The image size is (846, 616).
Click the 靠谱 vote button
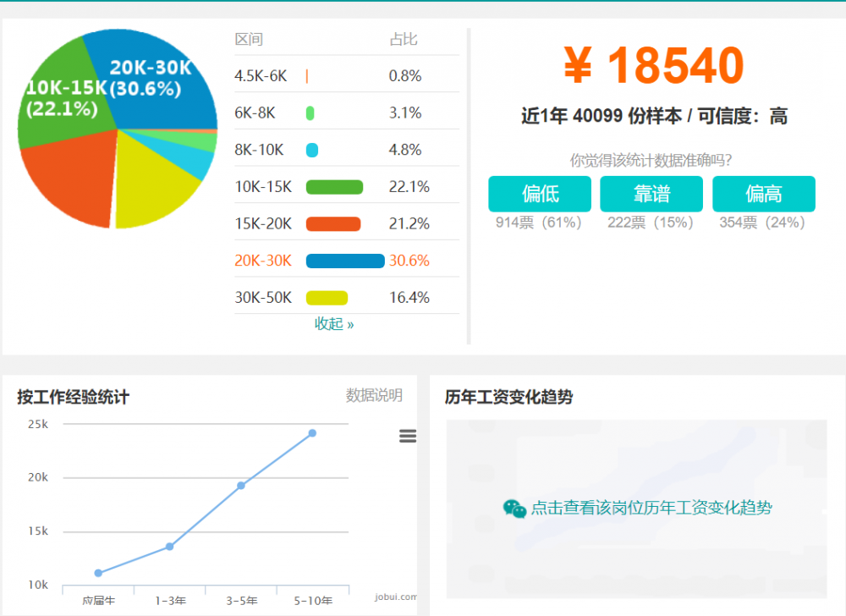pos(651,194)
